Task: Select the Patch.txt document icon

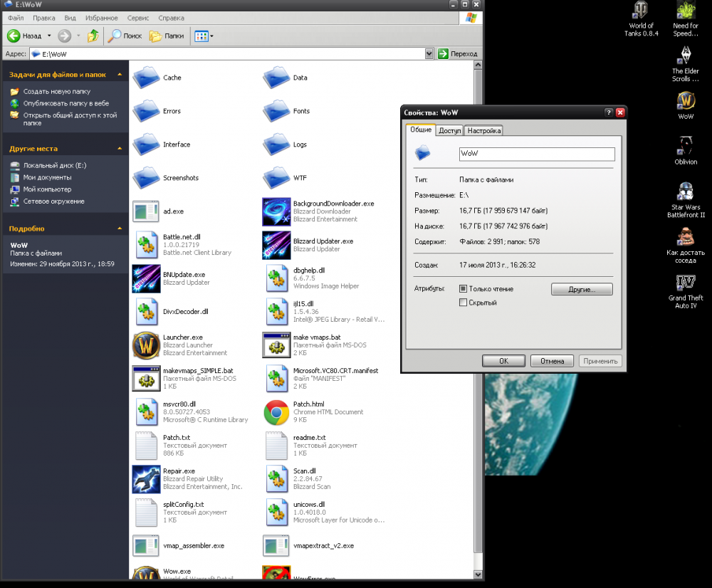Action: 146,446
